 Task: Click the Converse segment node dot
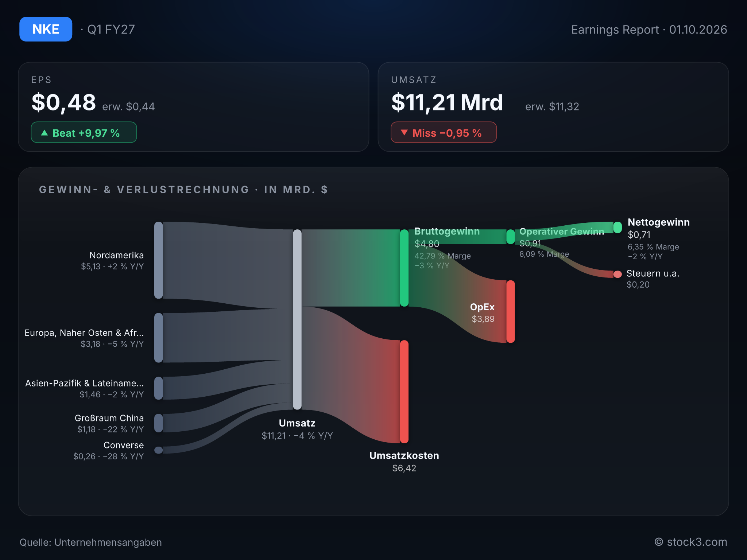(x=158, y=450)
